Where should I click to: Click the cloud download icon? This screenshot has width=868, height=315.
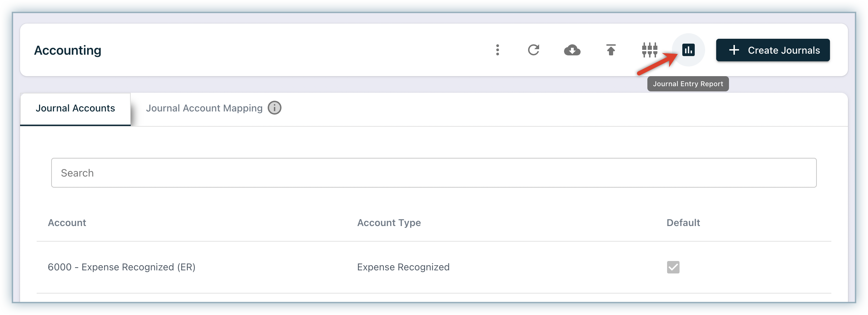click(x=572, y=50)
